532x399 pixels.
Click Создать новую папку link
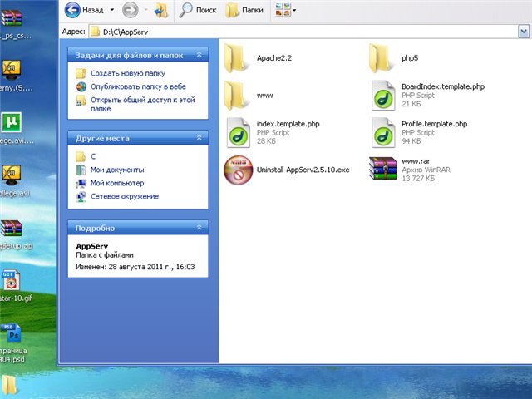click(127, 73)
